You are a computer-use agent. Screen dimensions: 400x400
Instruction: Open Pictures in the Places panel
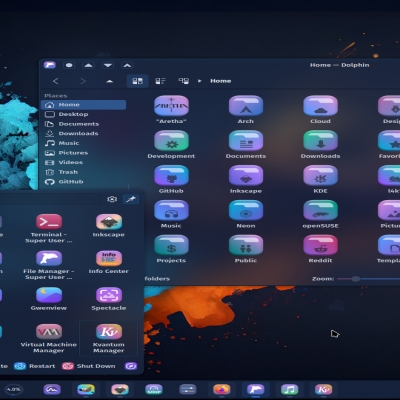pyautogui.click(x=83, y=153)
